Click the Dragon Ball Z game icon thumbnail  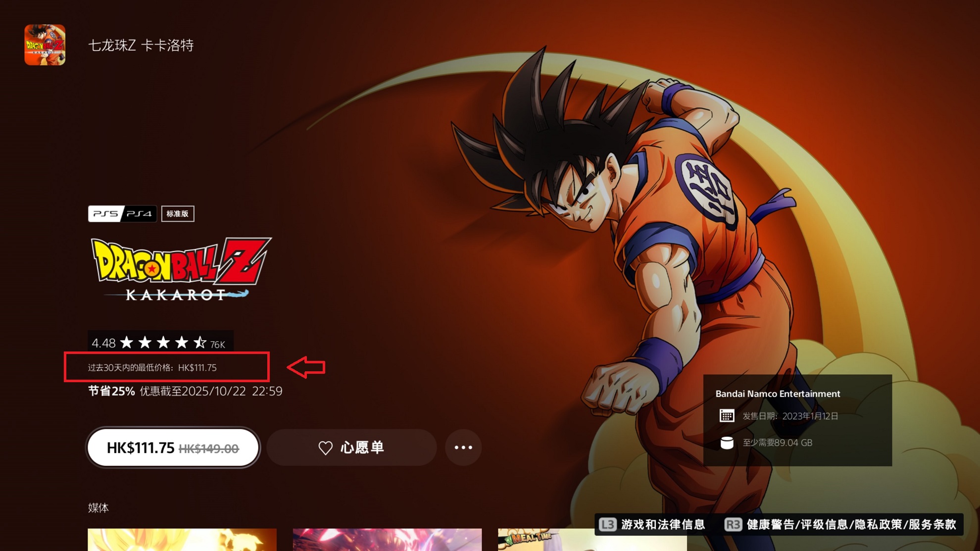pyautogui.click(x=45, y=45)
